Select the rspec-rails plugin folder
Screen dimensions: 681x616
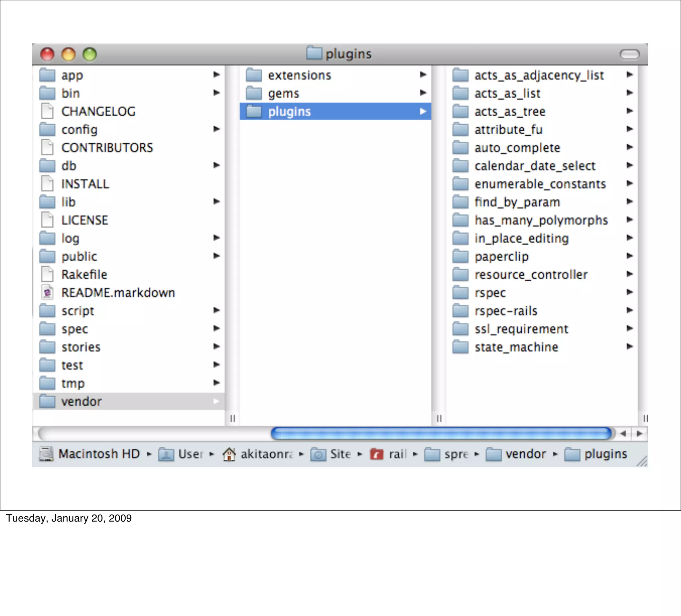pos(506,311)
